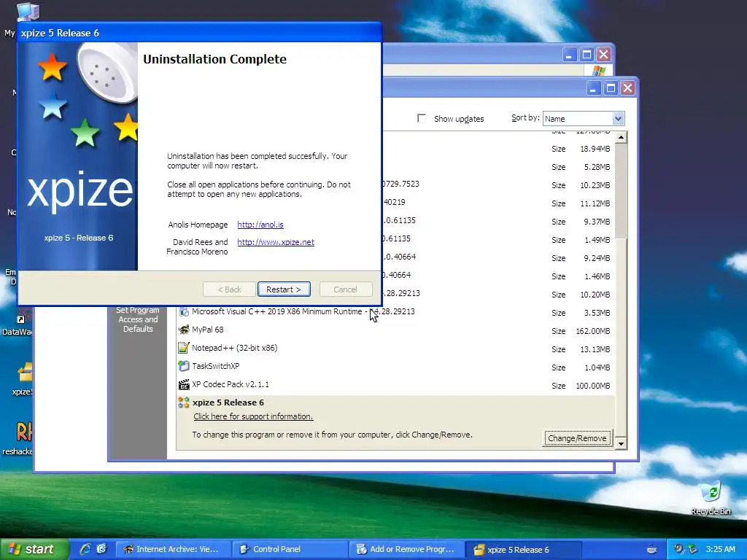The image size is (747, 560).
Task: Click the disabled Back button
Action: 229,289
